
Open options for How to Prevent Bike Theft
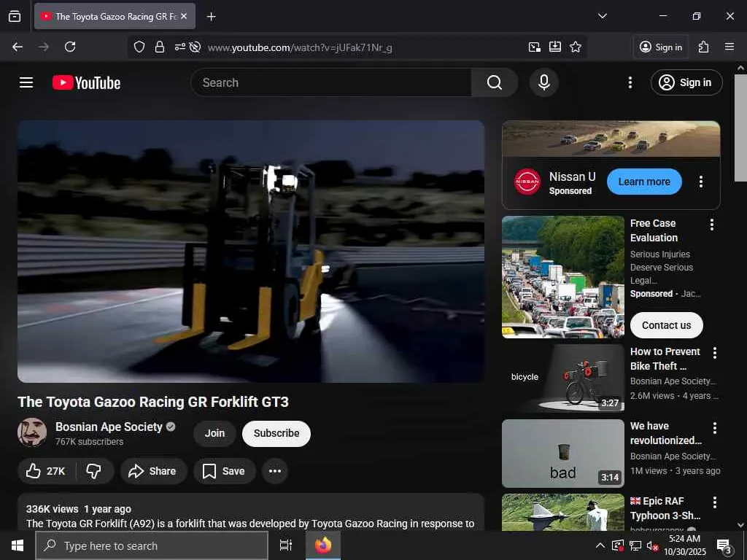pyautogui.click(x=715, y=352)
